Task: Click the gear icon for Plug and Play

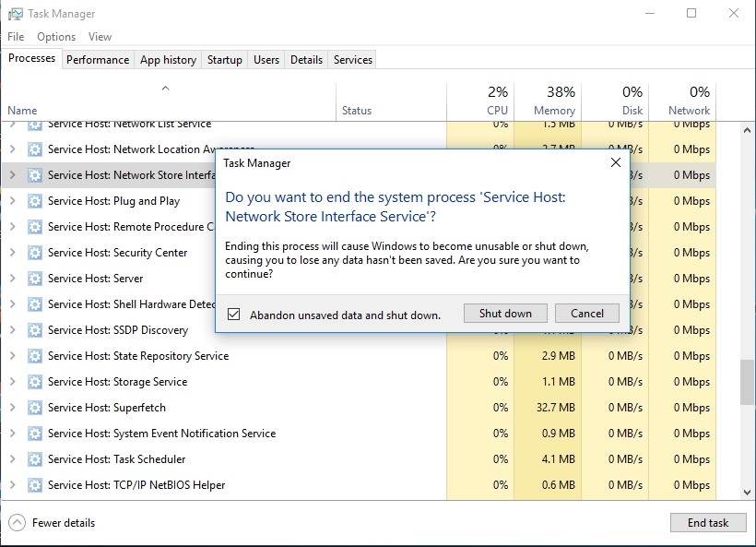Action: (35, 201)
